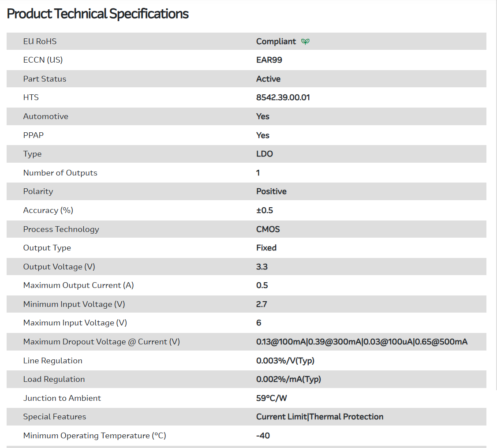Select the EU RoHS row label
Image resolution: width=497 pixels, height=448 pixels.
coord(40,41)
